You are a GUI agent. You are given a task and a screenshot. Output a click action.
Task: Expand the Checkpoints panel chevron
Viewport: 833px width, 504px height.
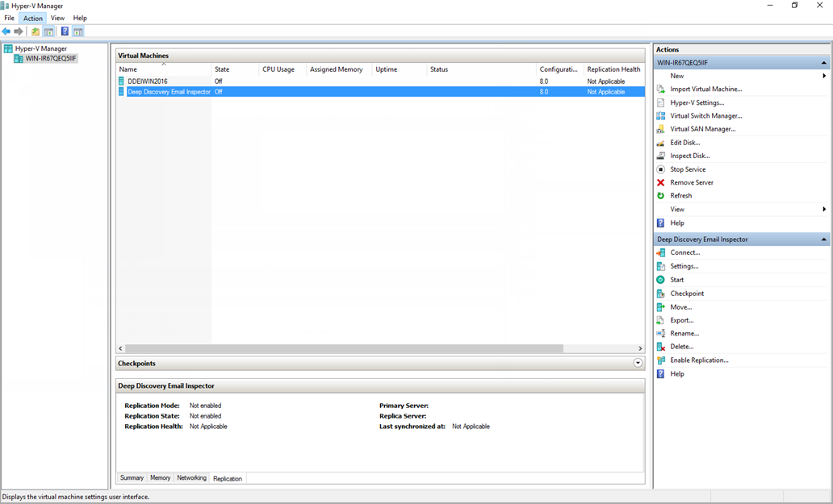[638, 364]
